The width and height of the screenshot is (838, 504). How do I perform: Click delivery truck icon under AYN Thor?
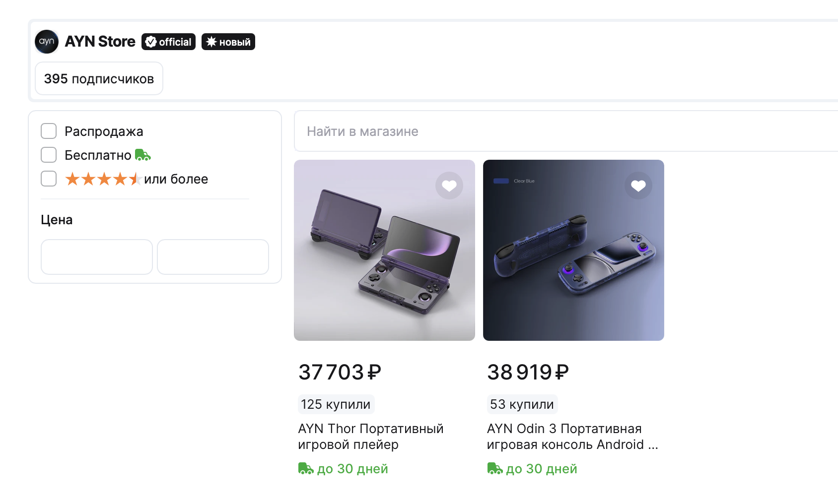pos(305,469)
